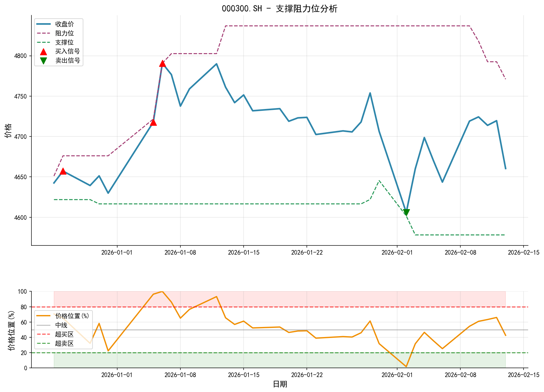
Task: Click the first red buy signal triangle on chart
Action: 63,172
